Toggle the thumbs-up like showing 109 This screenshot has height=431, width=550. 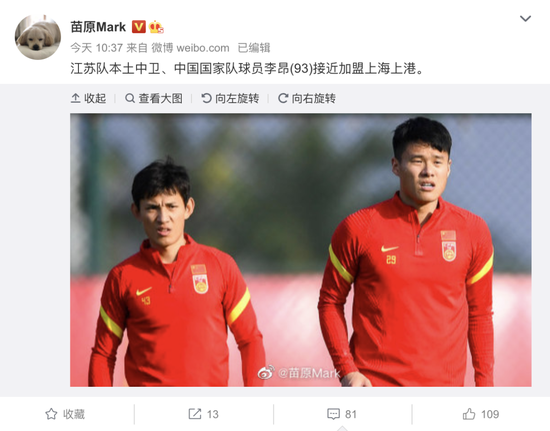[481, 414]
